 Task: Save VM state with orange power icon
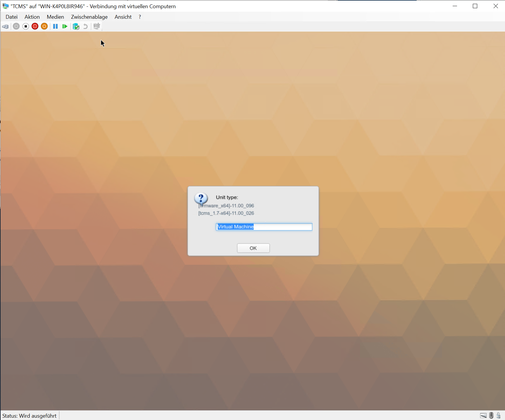44,27
